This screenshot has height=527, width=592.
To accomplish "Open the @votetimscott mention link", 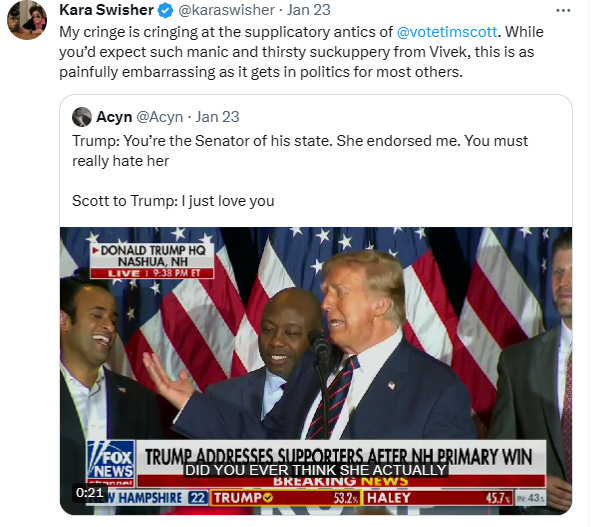I will click(x=447, y=32).
